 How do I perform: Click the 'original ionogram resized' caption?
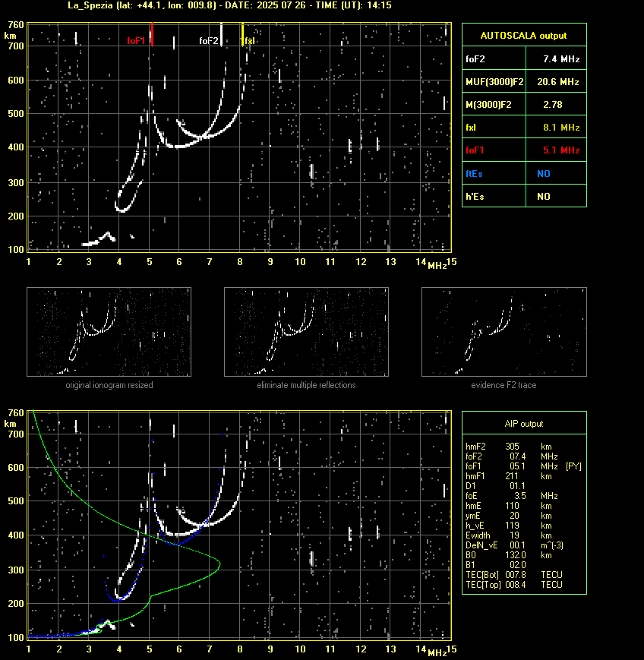pyautogui.click(x=109, y=385)
